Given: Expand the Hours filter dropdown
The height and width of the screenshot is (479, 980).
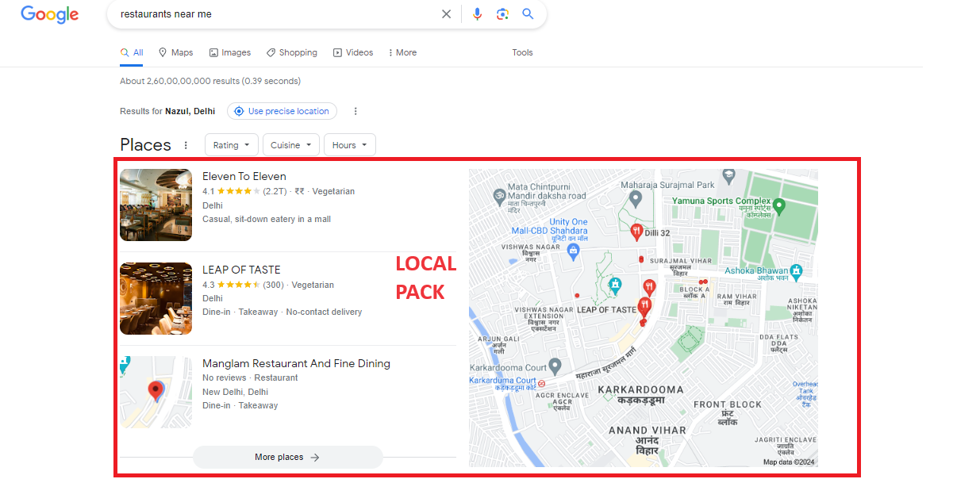Looking at the screenshot, I should point(349,145).
